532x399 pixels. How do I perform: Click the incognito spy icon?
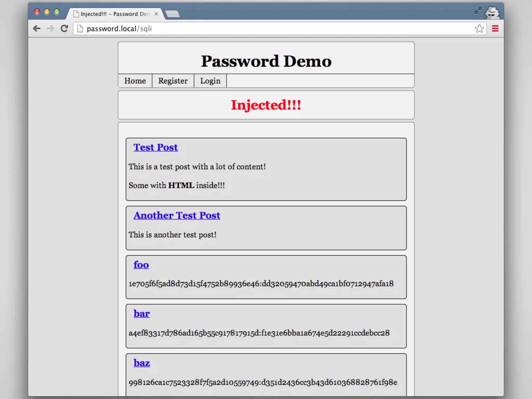point(492,13)
